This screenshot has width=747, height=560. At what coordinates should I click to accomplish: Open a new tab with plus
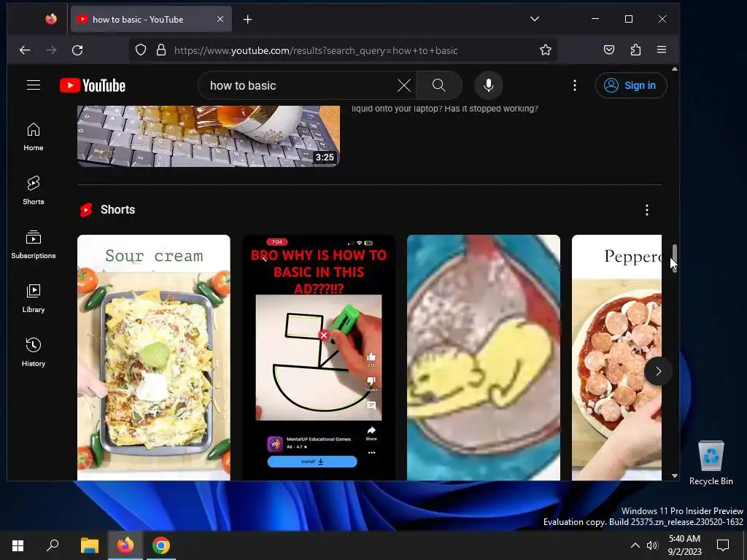[x=248, y=20]
